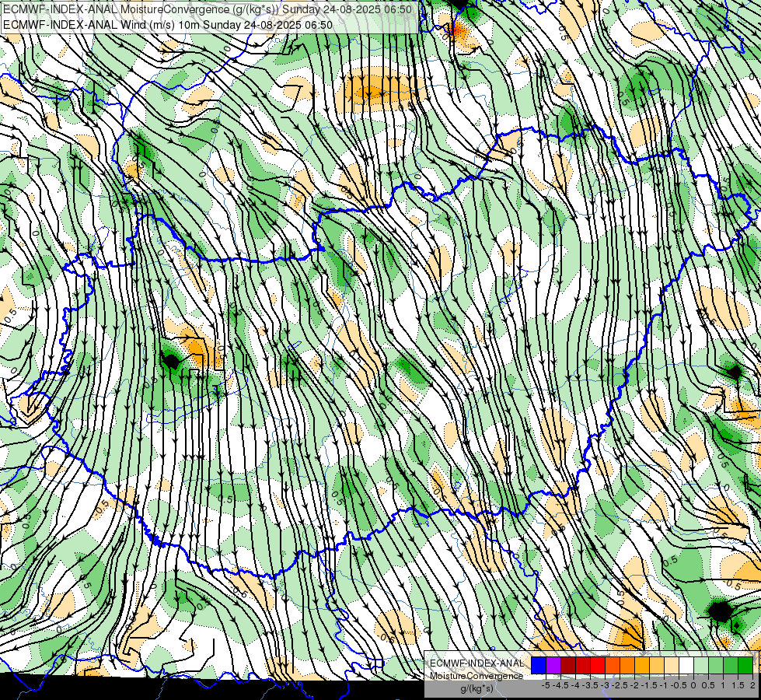This screenshot has height=700, width=761.
Task: Click legend label MoistureConvergence
Action: (476, 676)
